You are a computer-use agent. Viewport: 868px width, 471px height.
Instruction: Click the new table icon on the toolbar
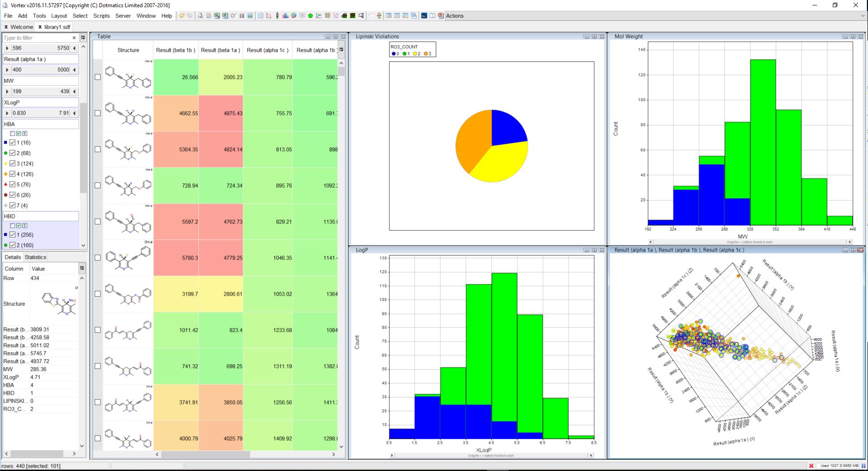[261, 16]
